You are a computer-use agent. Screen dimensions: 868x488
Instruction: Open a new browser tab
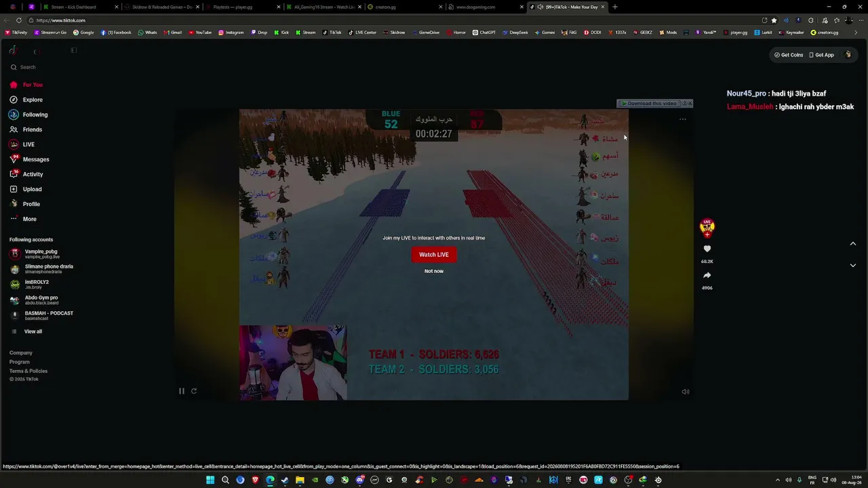pos(615,7)
